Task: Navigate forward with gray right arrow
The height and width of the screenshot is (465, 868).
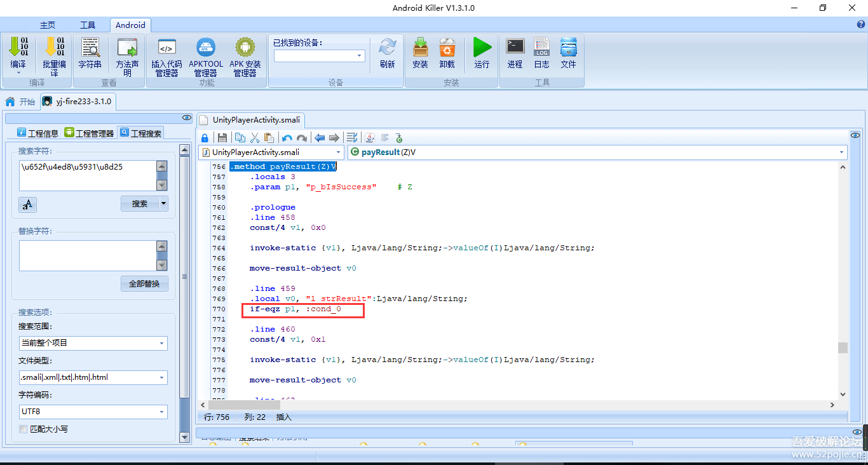Action: pos(334,138)
